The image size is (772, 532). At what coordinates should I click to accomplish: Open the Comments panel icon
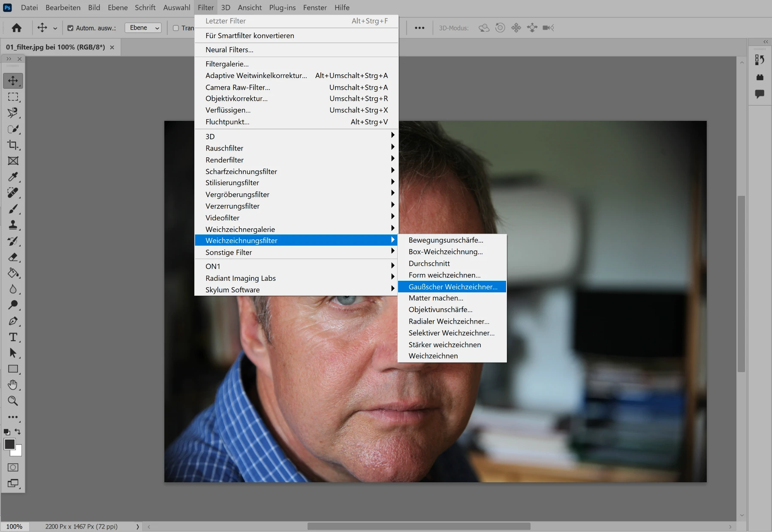click(760, 94)
